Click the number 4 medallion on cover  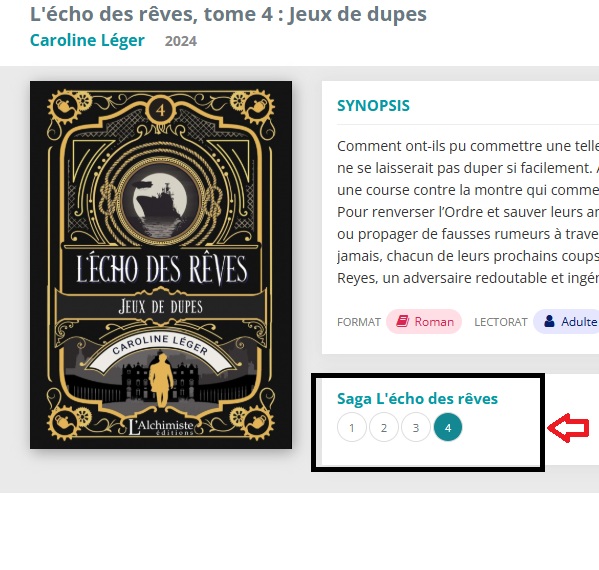tap(160, 111)
